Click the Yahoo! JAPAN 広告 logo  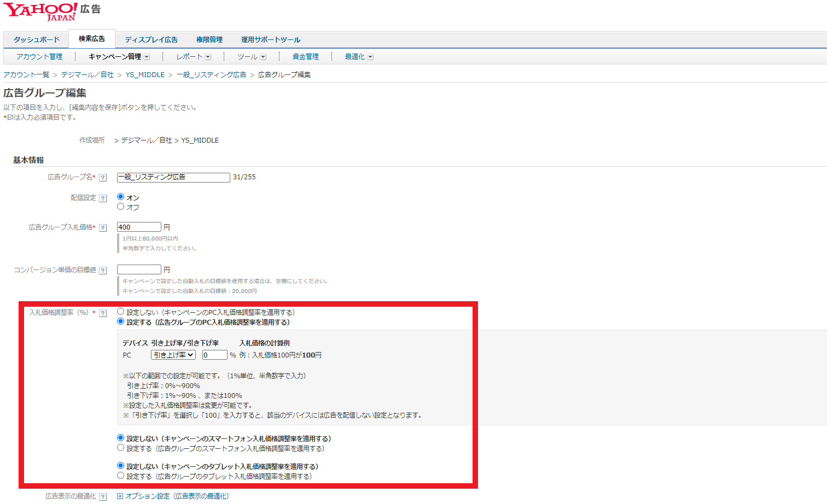tap(52, 11)
